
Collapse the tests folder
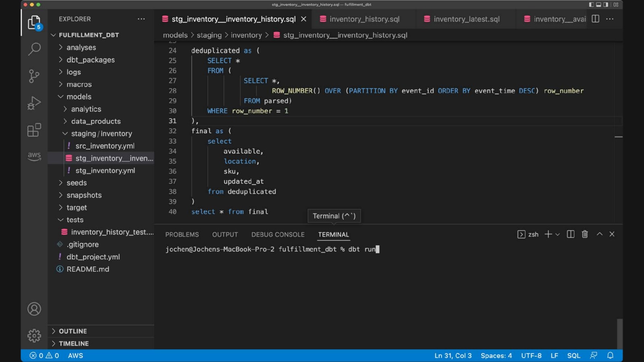(101, 220)
